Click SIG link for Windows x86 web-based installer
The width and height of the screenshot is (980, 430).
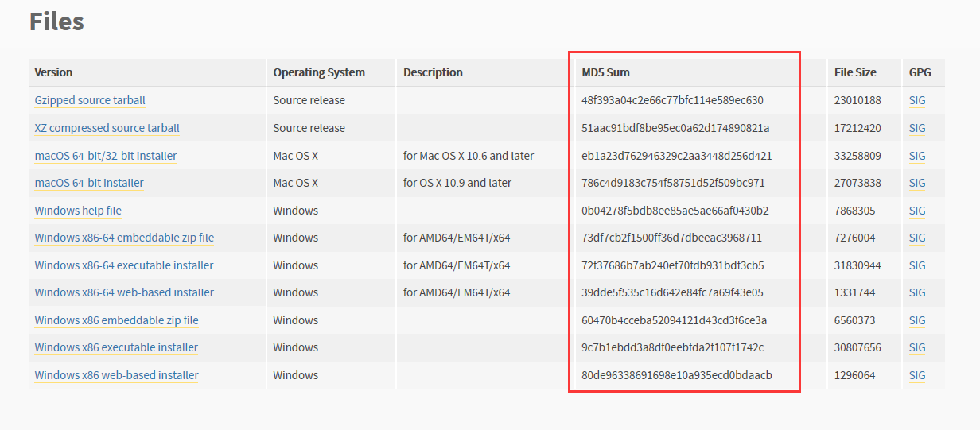(x=917, y=375)
